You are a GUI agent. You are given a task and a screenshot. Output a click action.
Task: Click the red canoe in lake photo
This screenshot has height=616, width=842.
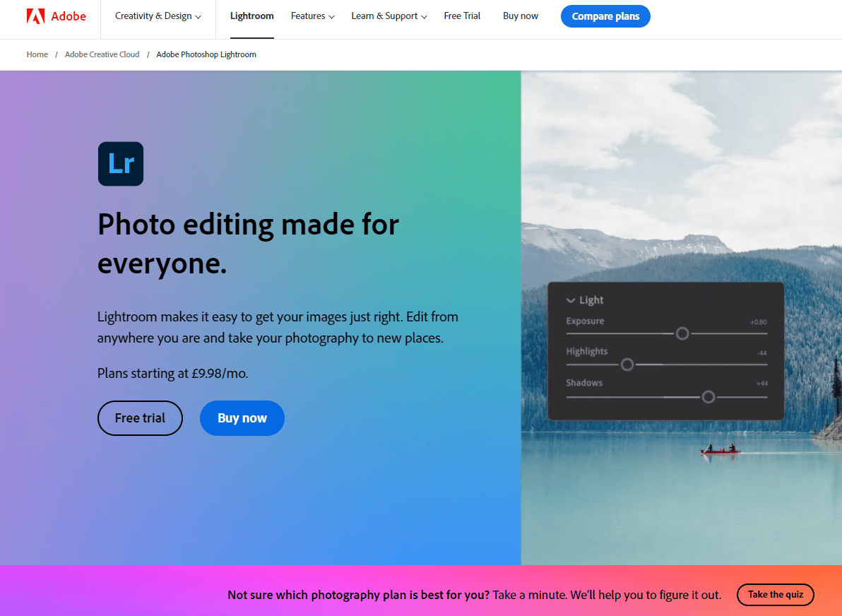click(720, 449)
